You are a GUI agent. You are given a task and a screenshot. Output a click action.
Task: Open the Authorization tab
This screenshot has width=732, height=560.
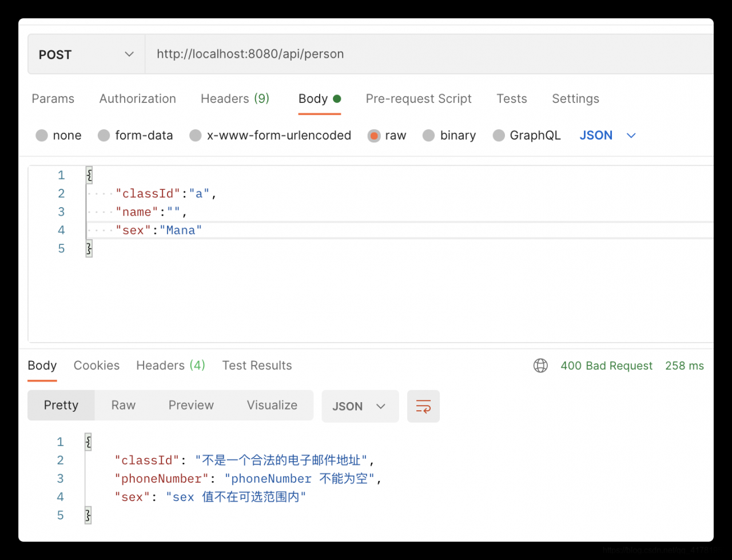click(x=138, y=99)
